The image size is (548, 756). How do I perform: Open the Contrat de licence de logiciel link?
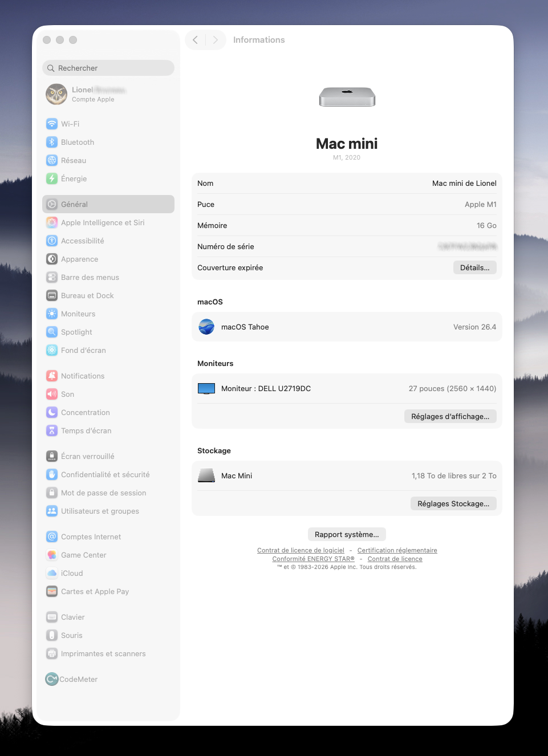coord(301,550)
